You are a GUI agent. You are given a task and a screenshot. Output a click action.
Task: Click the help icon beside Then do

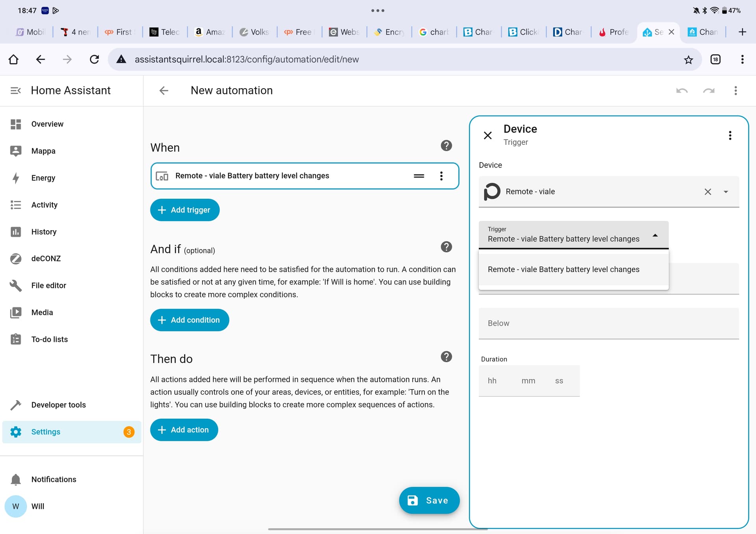[446, 357]
